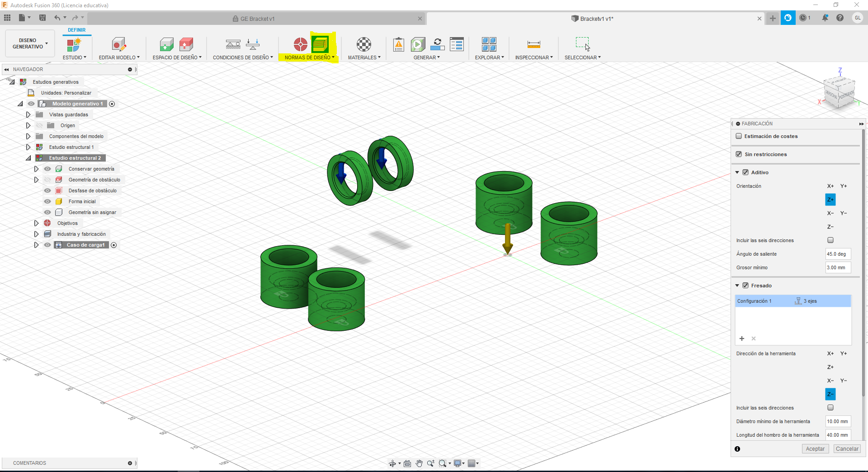Open the MATERIALES menu
This screenshot has height=472, width=868.
(x=364, y=57)
